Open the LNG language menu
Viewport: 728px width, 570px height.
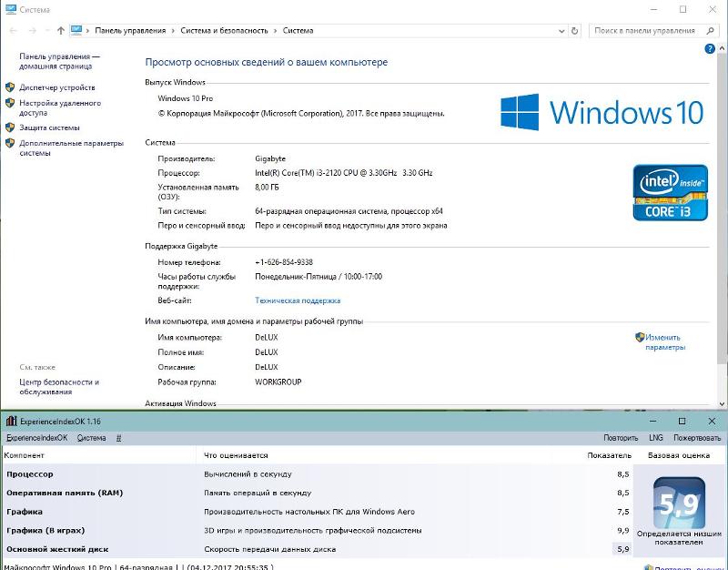[x=656, y=438]
